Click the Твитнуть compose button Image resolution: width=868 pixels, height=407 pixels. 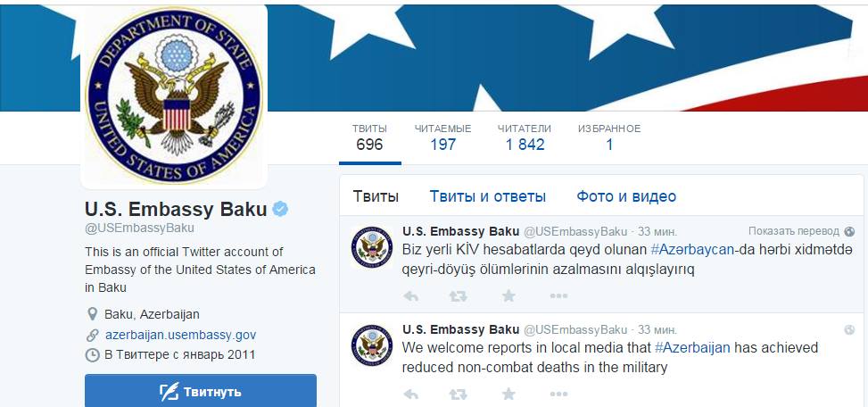coord(201,392)
